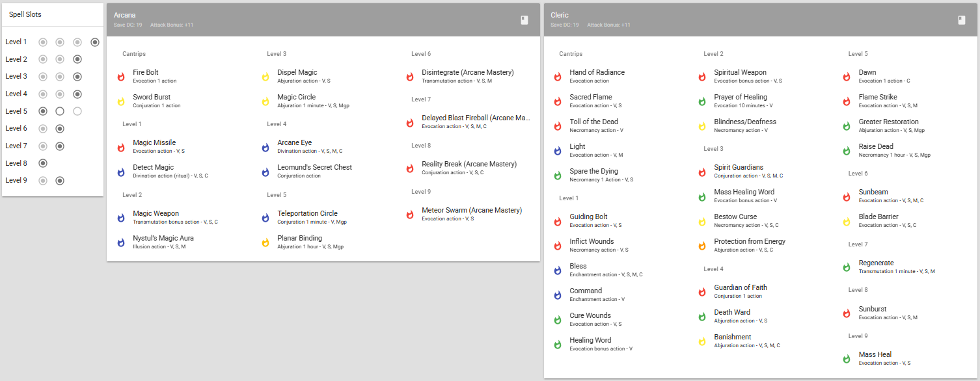Toggle the third Level 3 spell slot
Screen dimensions: 980x381
pyautogui.click(x=77, y=77)
